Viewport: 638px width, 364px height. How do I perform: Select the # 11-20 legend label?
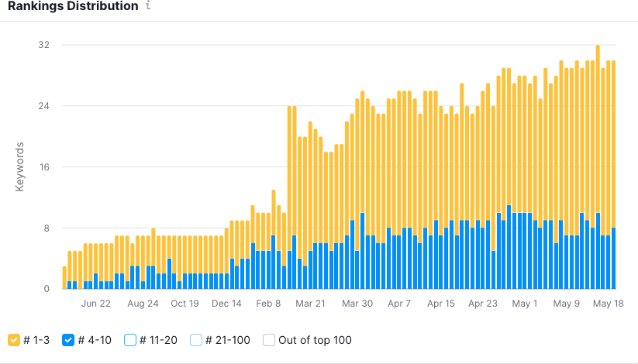point(158,340)
